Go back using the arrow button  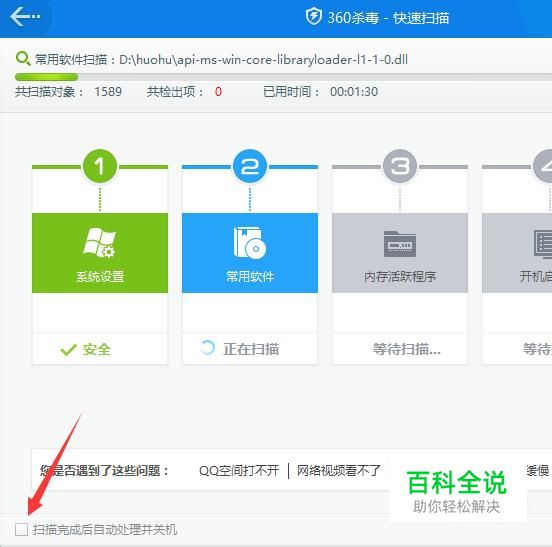pyautogui.click(x=25, y=16)
